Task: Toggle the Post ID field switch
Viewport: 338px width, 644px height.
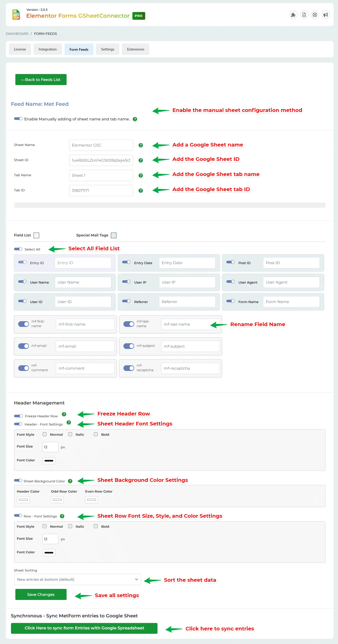Action: [x=230, y=262]
